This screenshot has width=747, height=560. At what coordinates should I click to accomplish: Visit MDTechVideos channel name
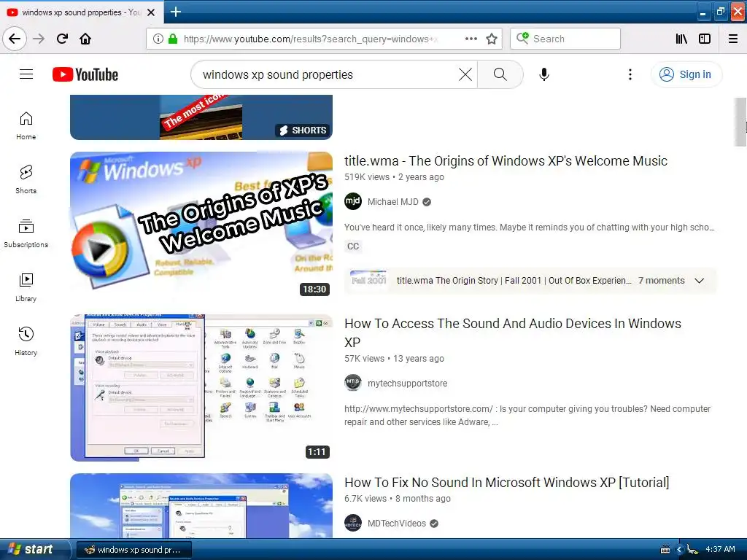(396, 524)
